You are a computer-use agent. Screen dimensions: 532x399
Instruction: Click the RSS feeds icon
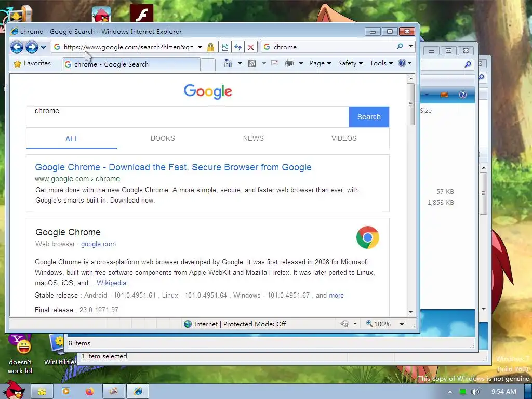pos(252,63)
